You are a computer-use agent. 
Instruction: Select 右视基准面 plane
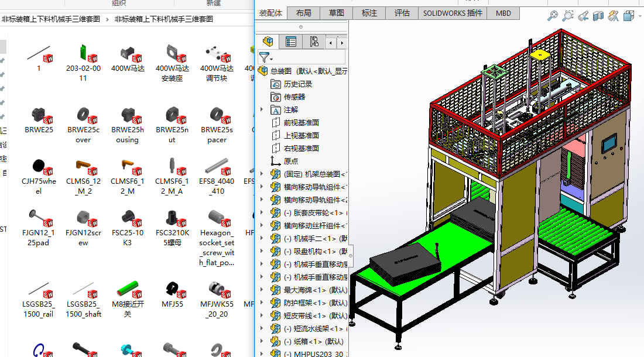click(295, 148)
